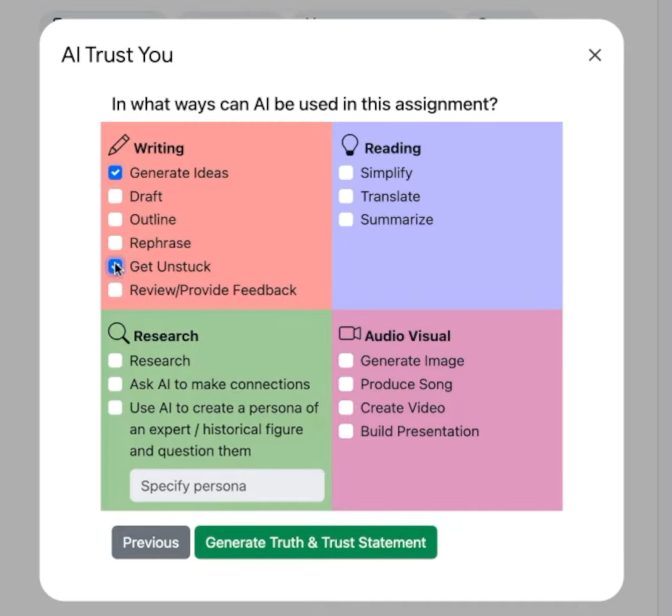This screenshot has height=616, width=672.
Task: Click Generate Truth & Trust Statement
Action: pos(316,542)
